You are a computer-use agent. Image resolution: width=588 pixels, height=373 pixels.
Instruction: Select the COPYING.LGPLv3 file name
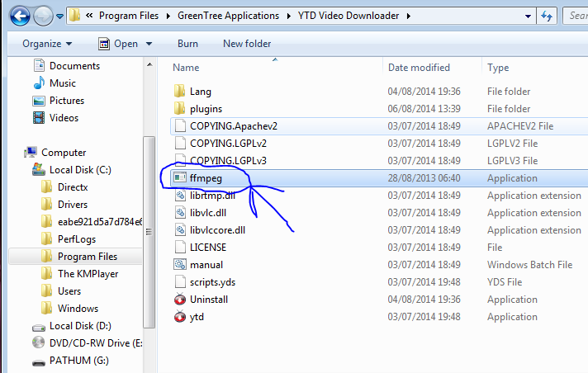(x=228, y=160)
